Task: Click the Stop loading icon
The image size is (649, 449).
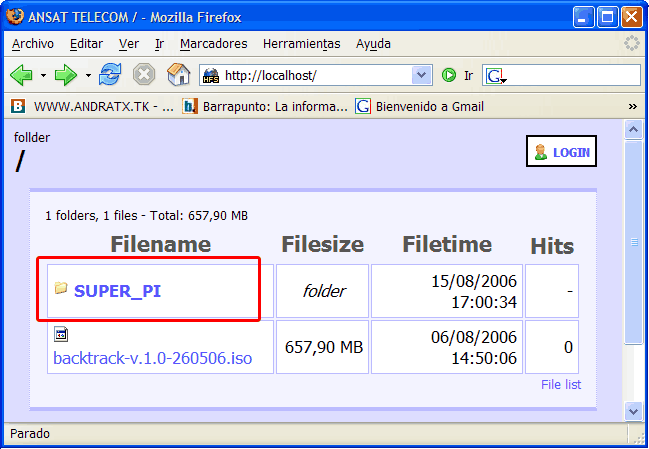Action: 144,75
